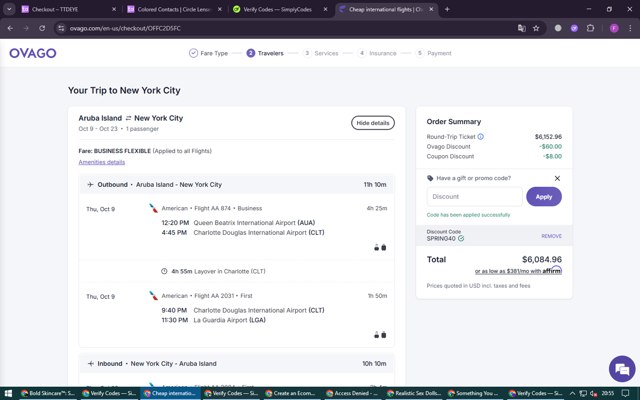
Task: Click the browser back arrow
Action: tap(10, 28)
